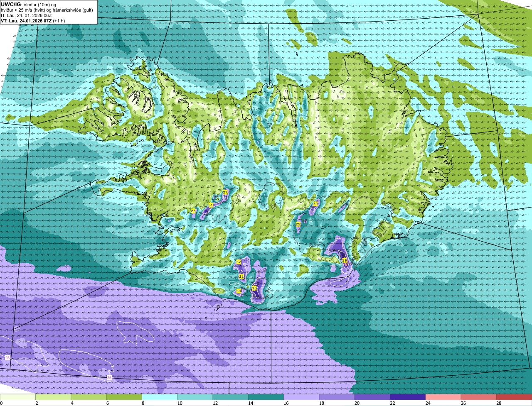Click the light green 2–4 legend swatch
This screenshot has width=532, height=406.
tap(53, 397)
